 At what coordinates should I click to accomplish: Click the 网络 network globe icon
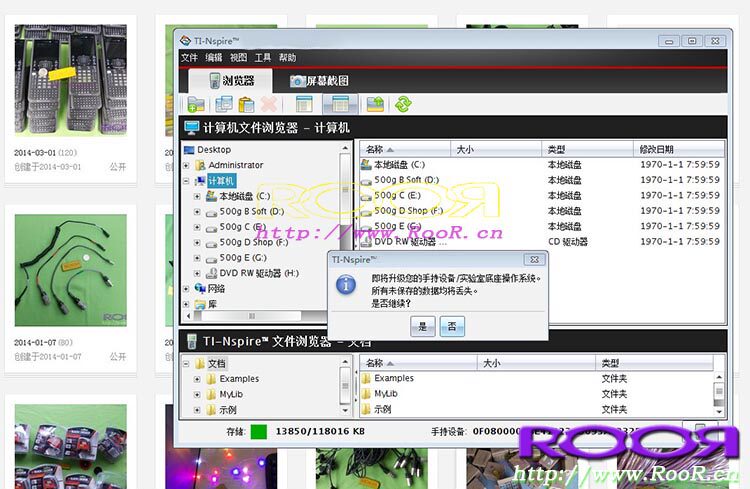(x=200, y=289)
